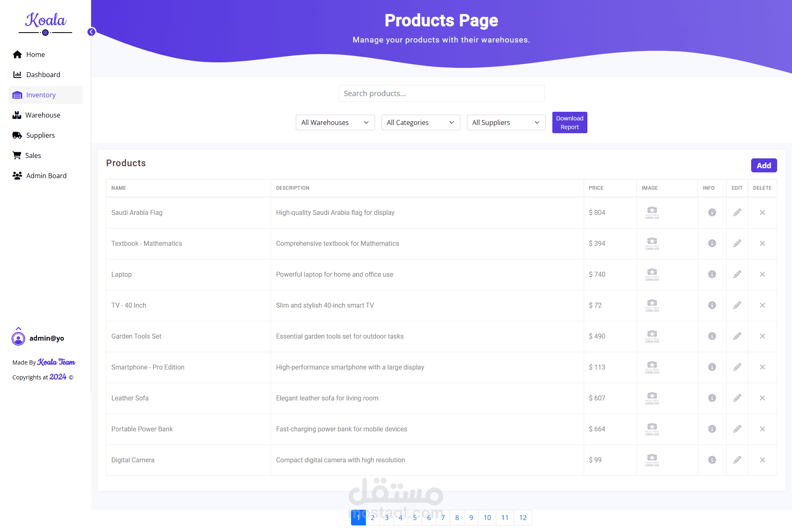
Task: Click the Download Report button
Action: 569,122
